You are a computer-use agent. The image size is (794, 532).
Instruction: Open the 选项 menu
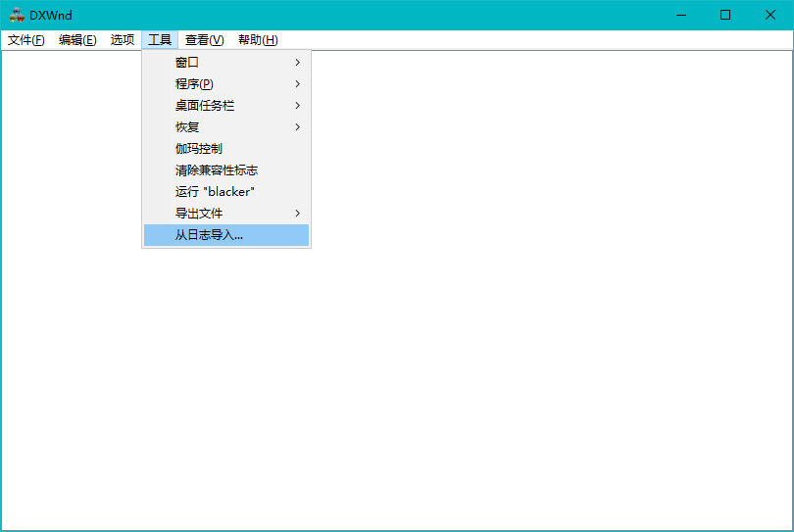(122, 40)
